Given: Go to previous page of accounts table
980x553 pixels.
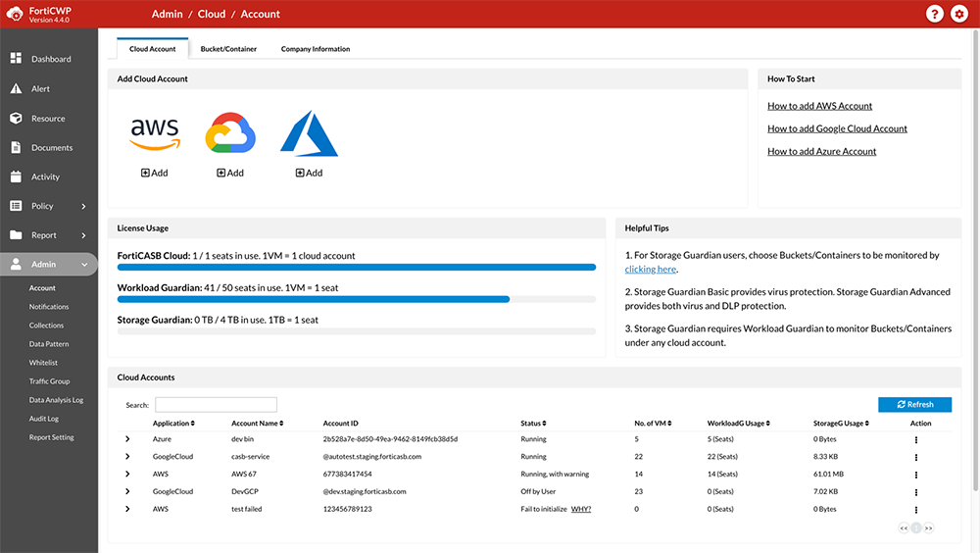Looking at the screenshot, I should point(904,528).
